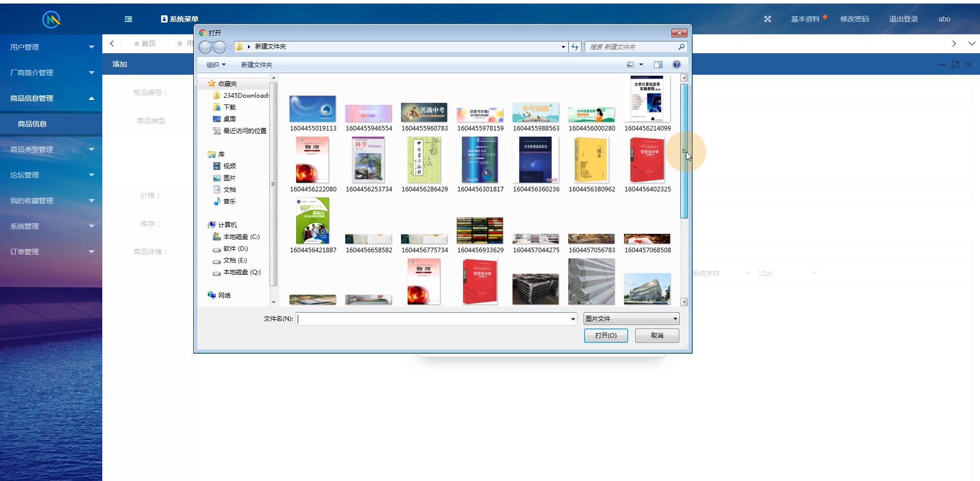Click the NV logo in the header
Screen dimensions: 980x481
[51, 19]
